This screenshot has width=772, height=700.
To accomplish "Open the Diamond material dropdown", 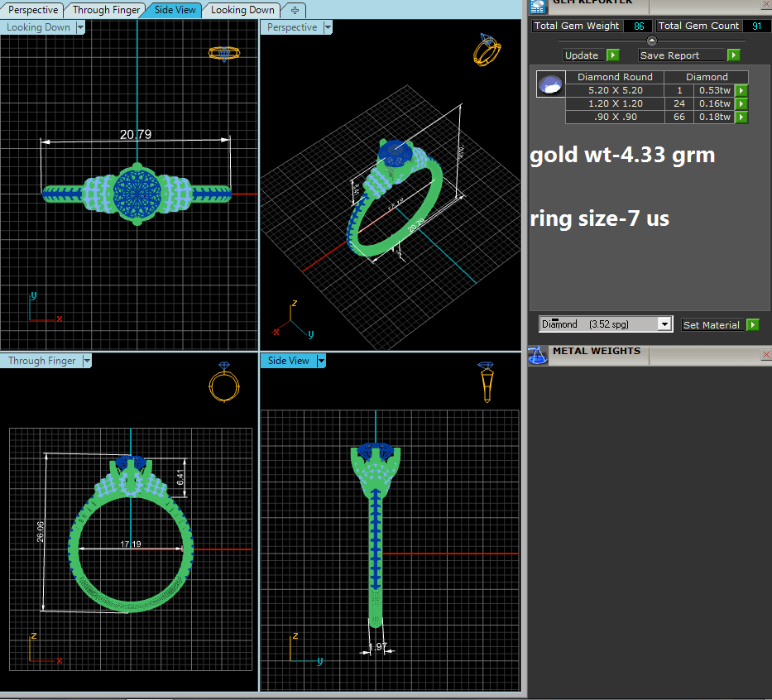I will (664, 325).
